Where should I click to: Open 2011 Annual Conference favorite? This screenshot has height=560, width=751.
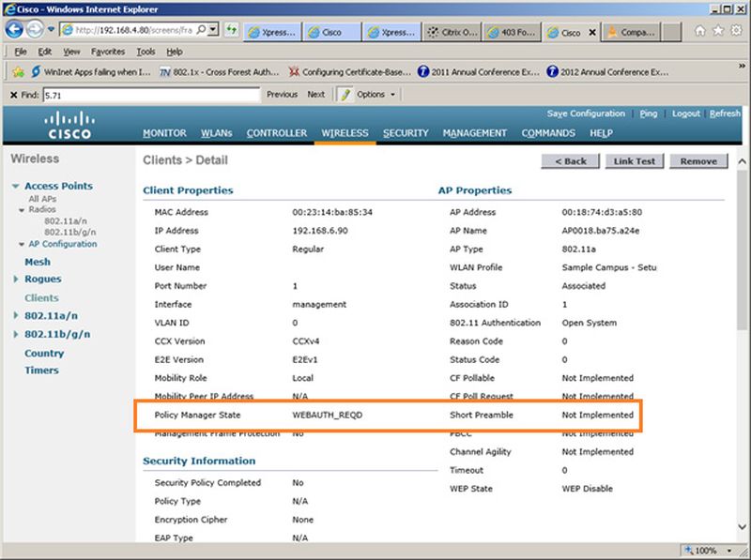pos(478,72)
